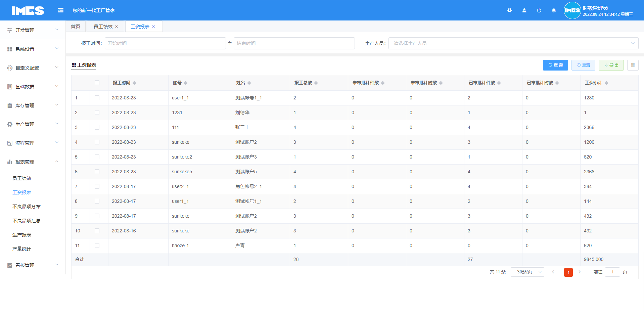This screenshot has width=644, height=312.
Task: Click the 前往 page number input
Action: (x=612, y=272)
